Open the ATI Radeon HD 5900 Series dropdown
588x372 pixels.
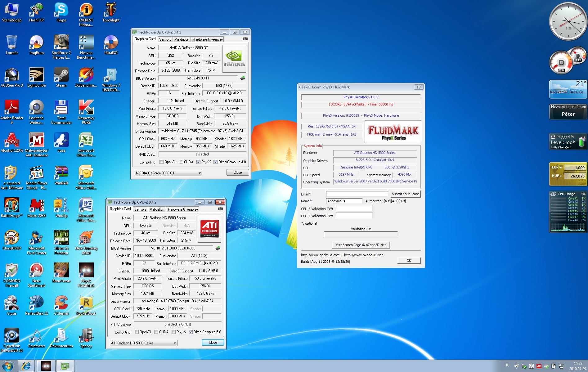click(144, 343)
